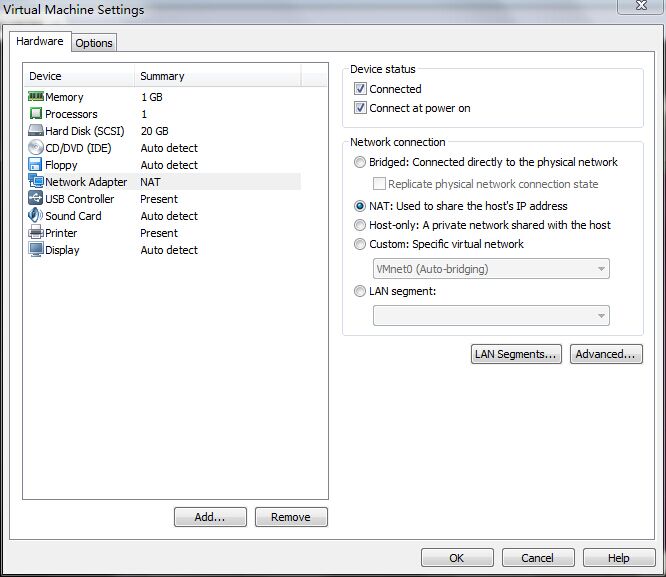Select the Processors row label

click(71, 114)
